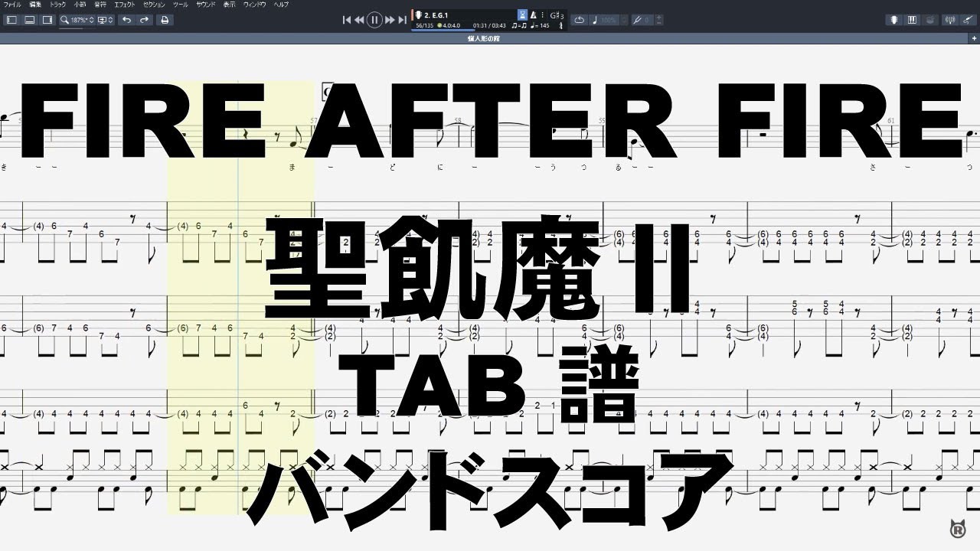Click the guitar track icon beside E.G.1

click(x=419, y=15)
